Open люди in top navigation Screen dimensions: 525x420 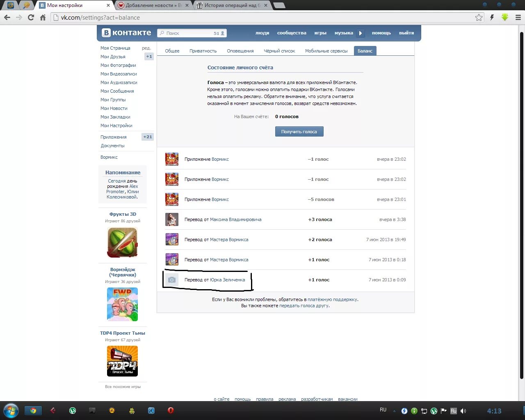click(x=262, y=33)
